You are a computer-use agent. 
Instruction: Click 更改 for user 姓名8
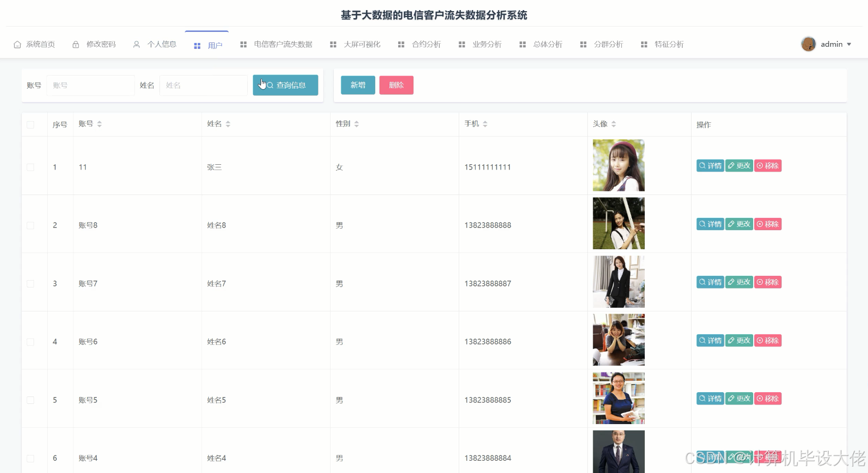[739, 224]
